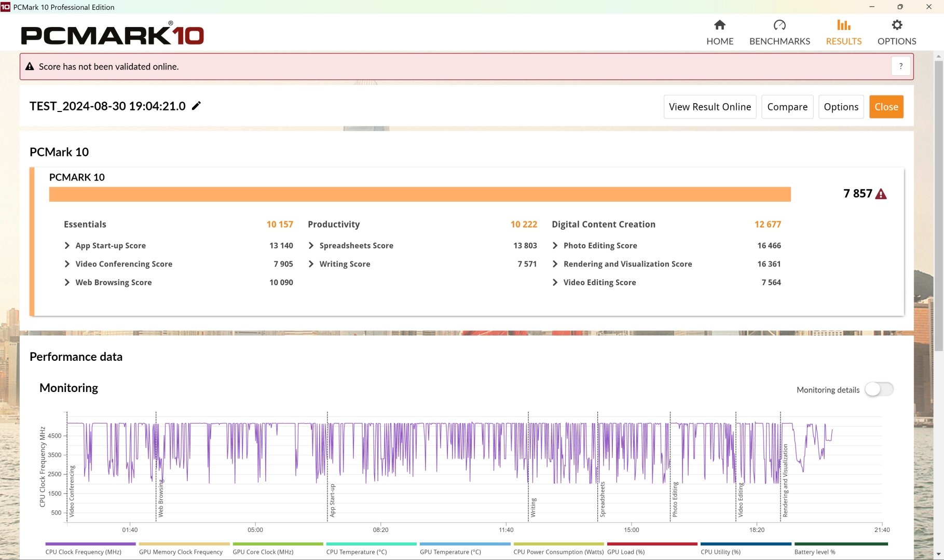944x560 pixels.
Task: Click the Essentials score 10 157
Action: [x=280, y=225]
